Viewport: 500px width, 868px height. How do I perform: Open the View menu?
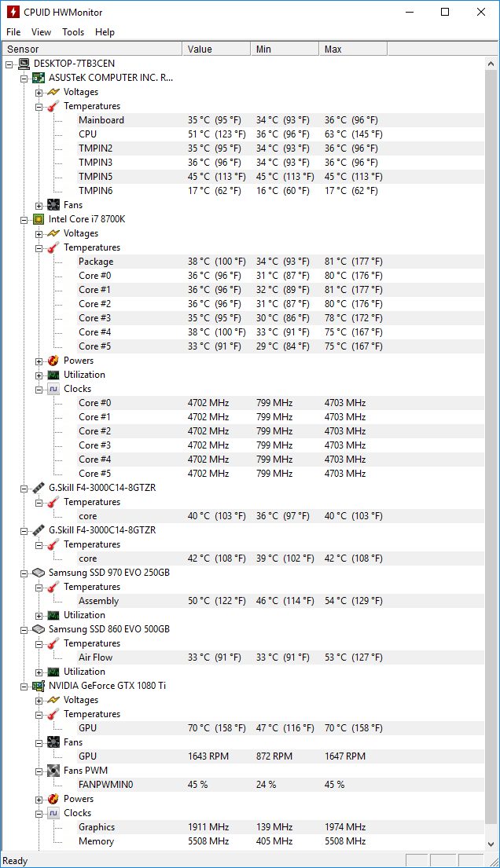pyautogui.click(x=41, y=32)
